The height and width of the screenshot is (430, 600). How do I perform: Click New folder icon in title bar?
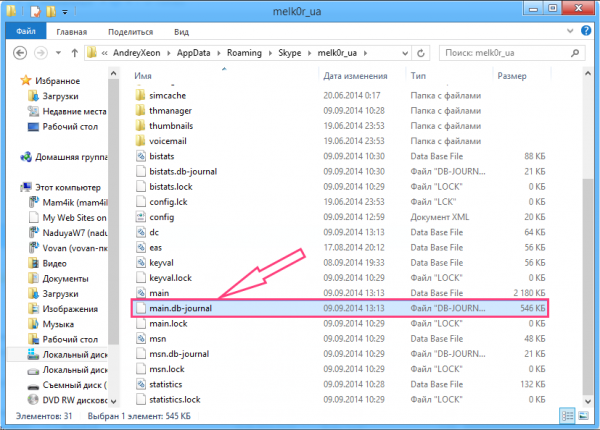click(x=51, y=11)
